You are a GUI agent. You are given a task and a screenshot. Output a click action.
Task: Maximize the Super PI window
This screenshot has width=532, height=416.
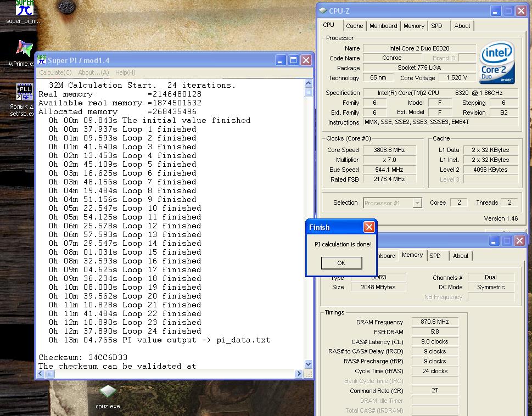coord(293,60)
